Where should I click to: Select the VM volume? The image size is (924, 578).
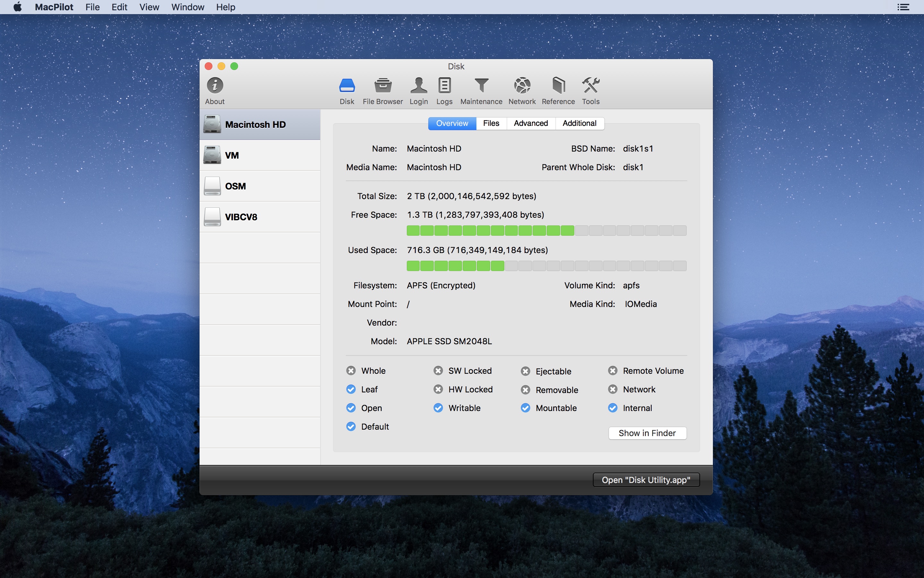(260, 156)
